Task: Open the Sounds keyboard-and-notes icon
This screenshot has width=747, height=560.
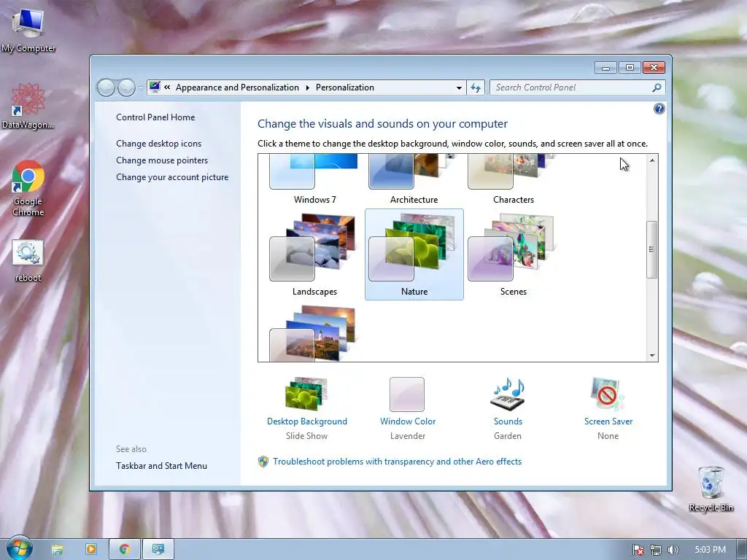Action: tap(508, 394)
